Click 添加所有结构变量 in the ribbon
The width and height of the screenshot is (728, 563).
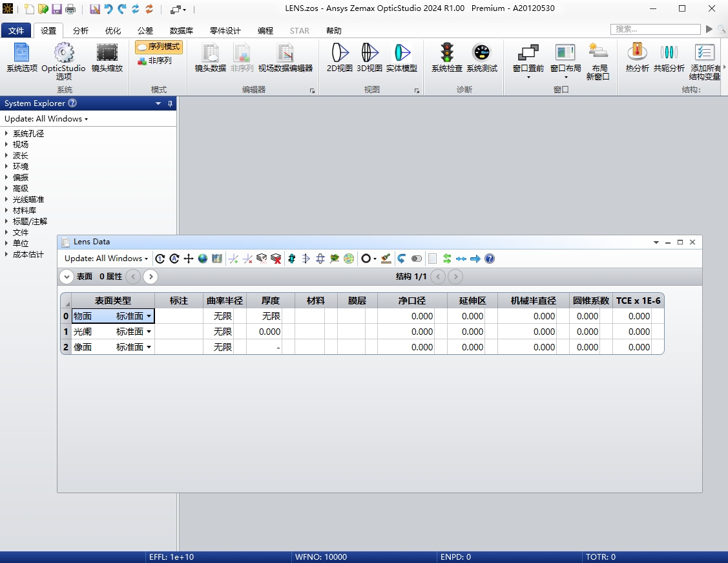click(x=704, y=61)
